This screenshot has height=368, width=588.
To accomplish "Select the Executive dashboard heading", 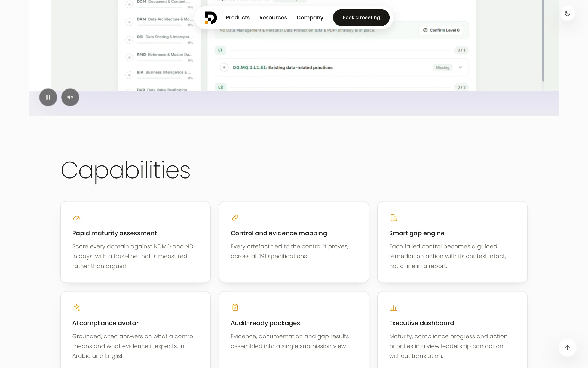I will pyautogui.click(x=421, y=323).
